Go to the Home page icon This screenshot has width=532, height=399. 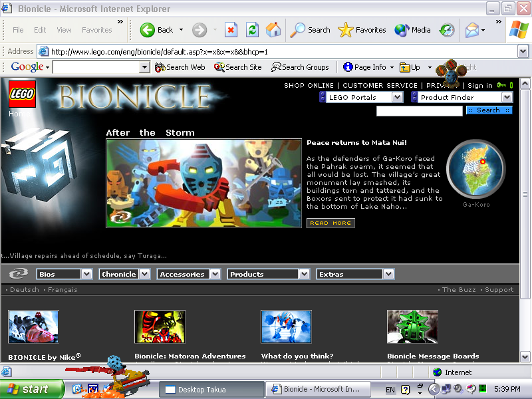[x=273, y=30]
